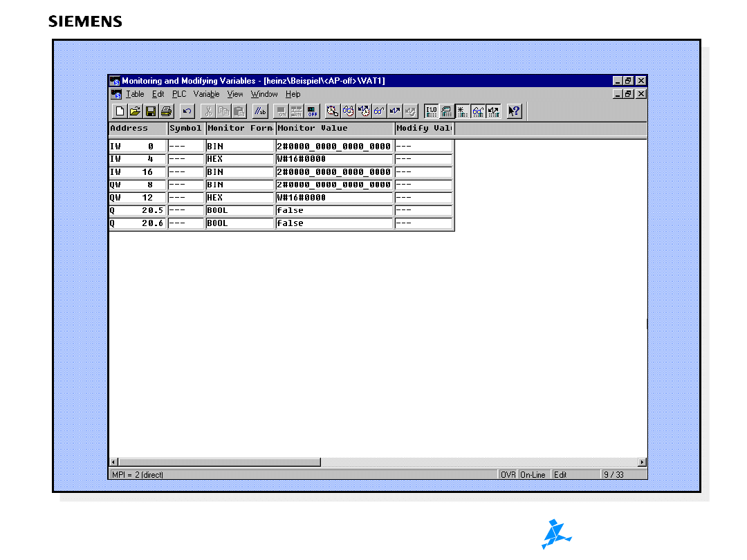The height and width of the screenshot is (560, 747).
Task: Click the New variable table icon
Action: coord(120,111)
